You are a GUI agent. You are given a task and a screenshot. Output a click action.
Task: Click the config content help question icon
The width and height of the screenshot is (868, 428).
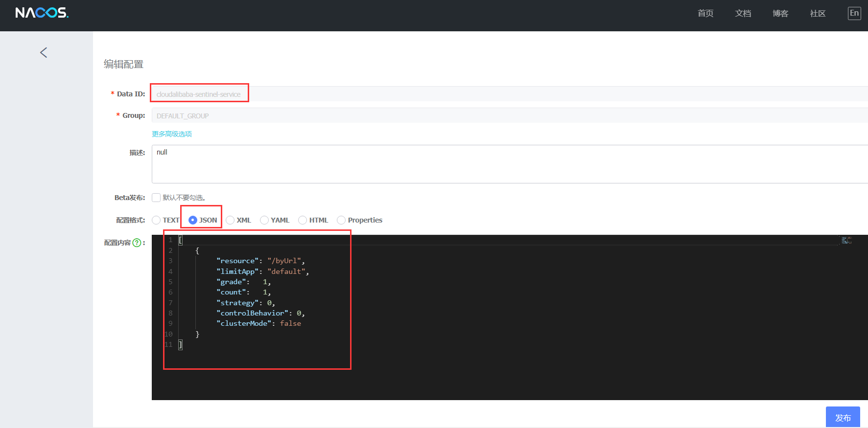click(137, 243)
